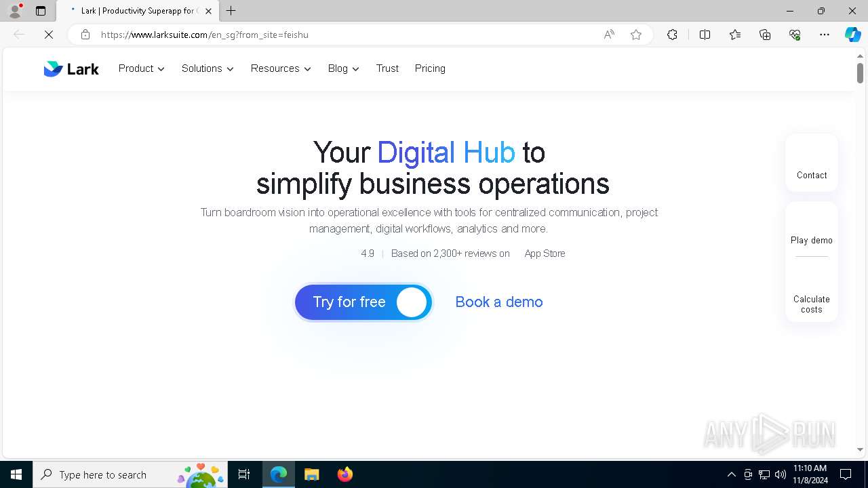Go to the Trust page

click(x=387, y=68)
